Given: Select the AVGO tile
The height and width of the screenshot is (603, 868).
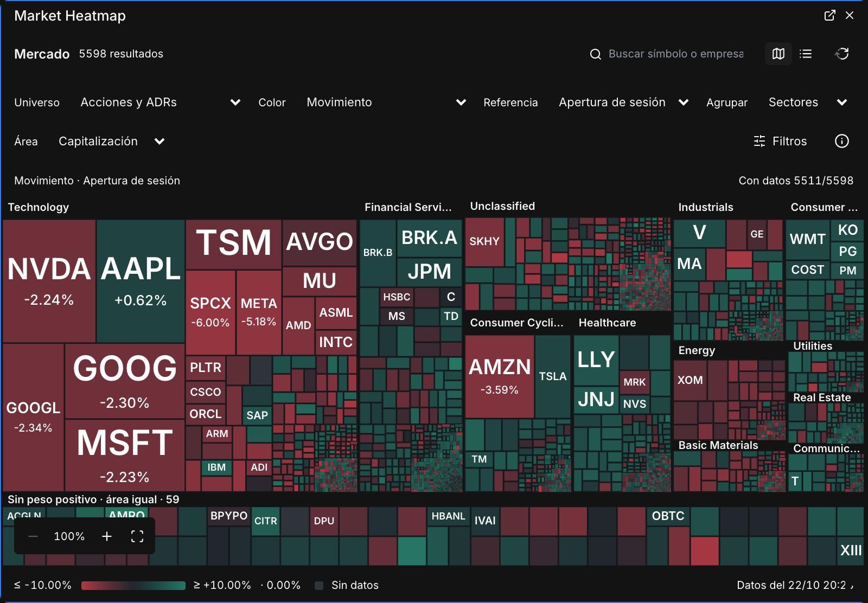Looking at the screenshot, I should 320,242.
